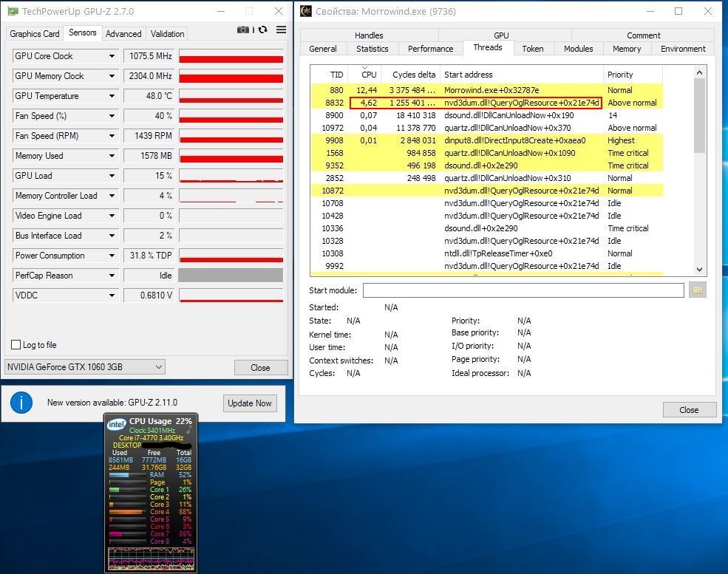The image size is (728, 574).
Task: Open the Bus Interface Load dropdown
Action: click(x=112, y=236)
